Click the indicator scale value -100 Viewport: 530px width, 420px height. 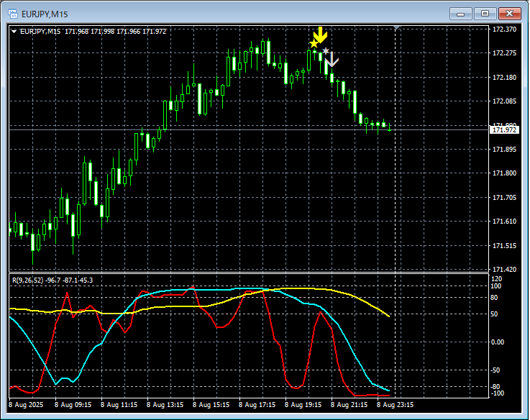[x=497, y=393]
